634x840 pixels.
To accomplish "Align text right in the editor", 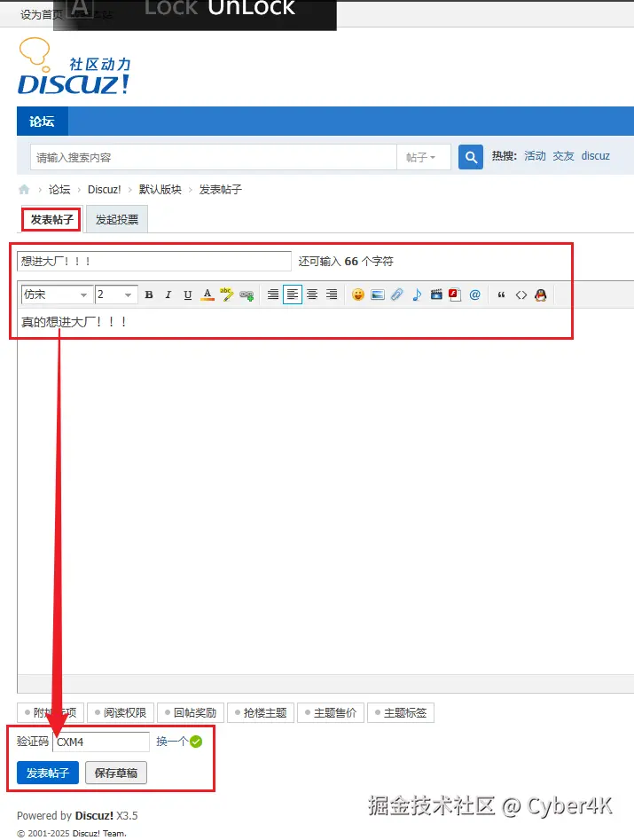I will point(332,294).
